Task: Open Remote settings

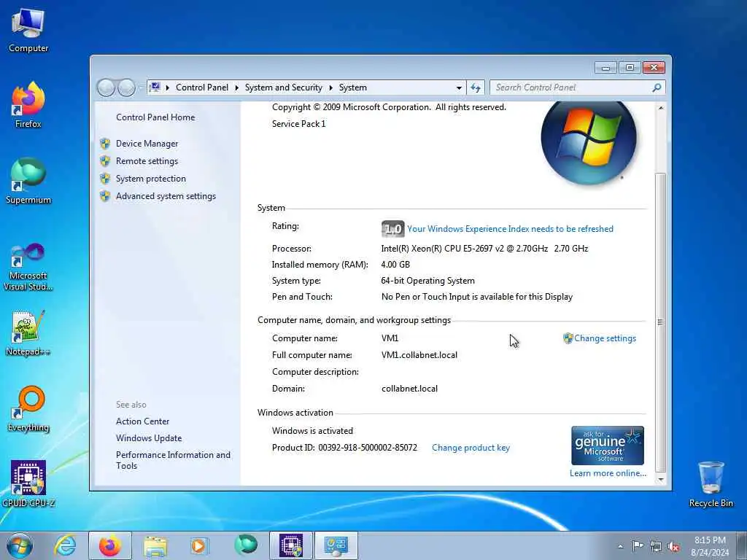Action: tap(147, 161)
